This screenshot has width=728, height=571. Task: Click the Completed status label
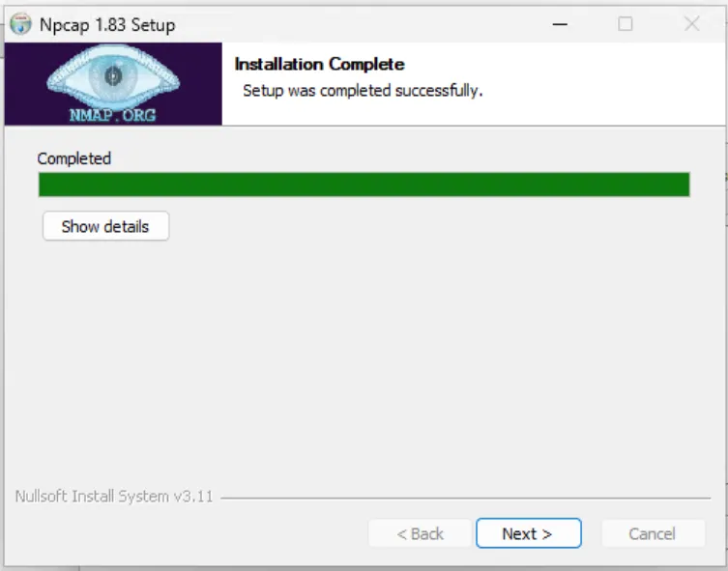[x=74, y=158]
